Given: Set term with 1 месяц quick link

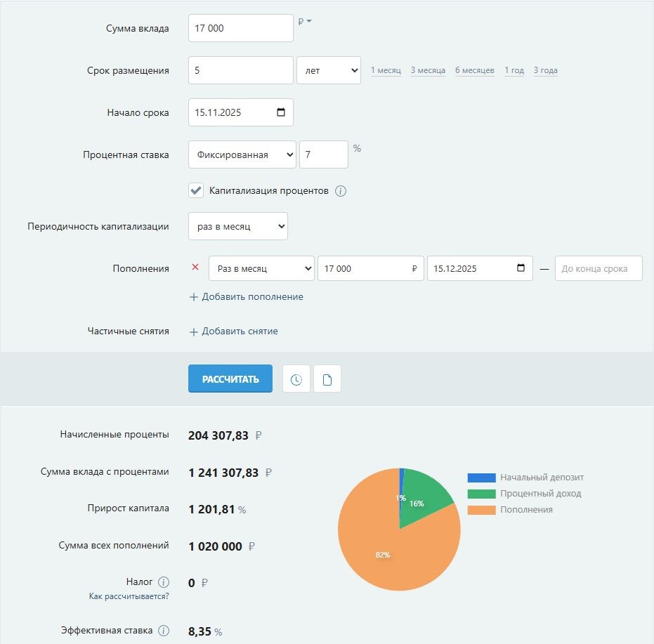Looking at the screenshot, I should pos(386,70).
